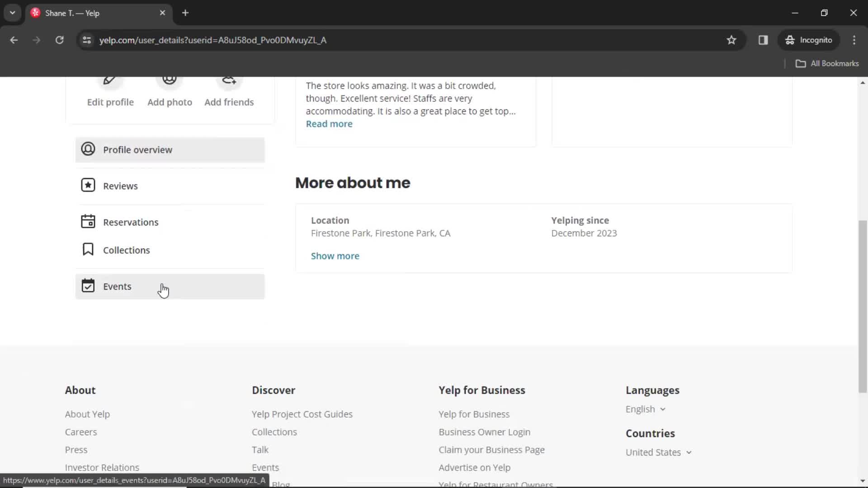Select Reservations in the profile sidebar
Image resolution: width=868 pixels, height=488 pixels.
170,222
